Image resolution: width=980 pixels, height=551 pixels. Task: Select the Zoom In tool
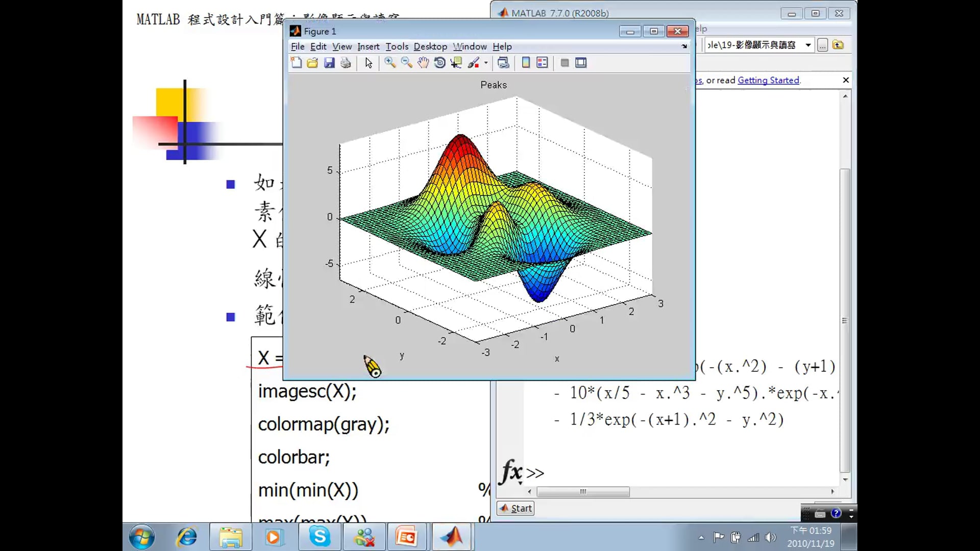pyautogui.click(x=390, y=63)
